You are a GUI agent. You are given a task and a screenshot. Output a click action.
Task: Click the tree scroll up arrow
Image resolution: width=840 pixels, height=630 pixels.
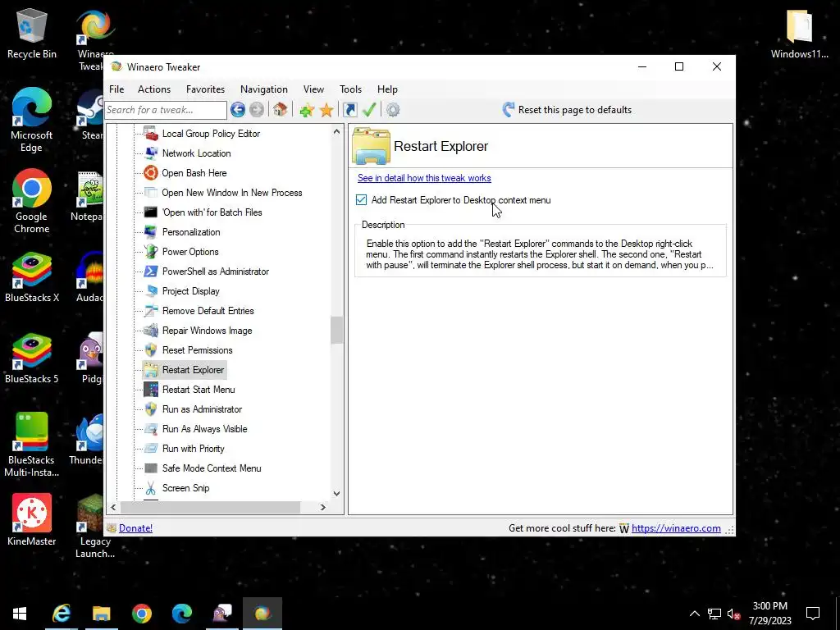tap(336, 131)
